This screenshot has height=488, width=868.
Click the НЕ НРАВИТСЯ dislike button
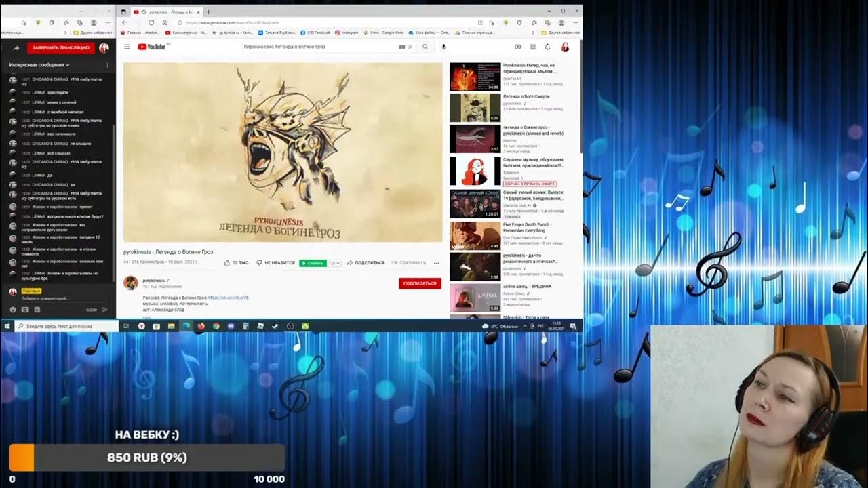[276, 262]
